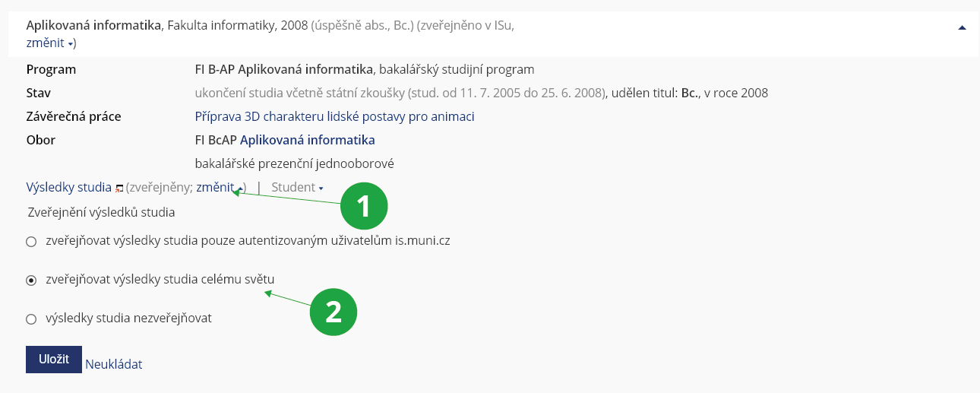Click the bold Aplikovaná informatika section title

pos(93,25)
